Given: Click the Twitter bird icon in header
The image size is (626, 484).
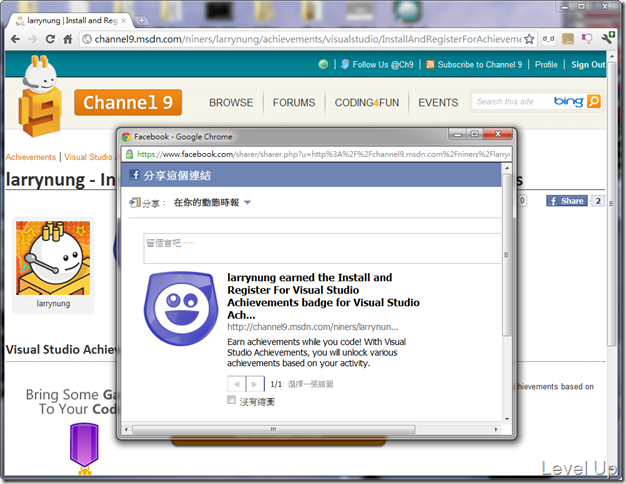Looking at the screenshot, I should point(345,64).
